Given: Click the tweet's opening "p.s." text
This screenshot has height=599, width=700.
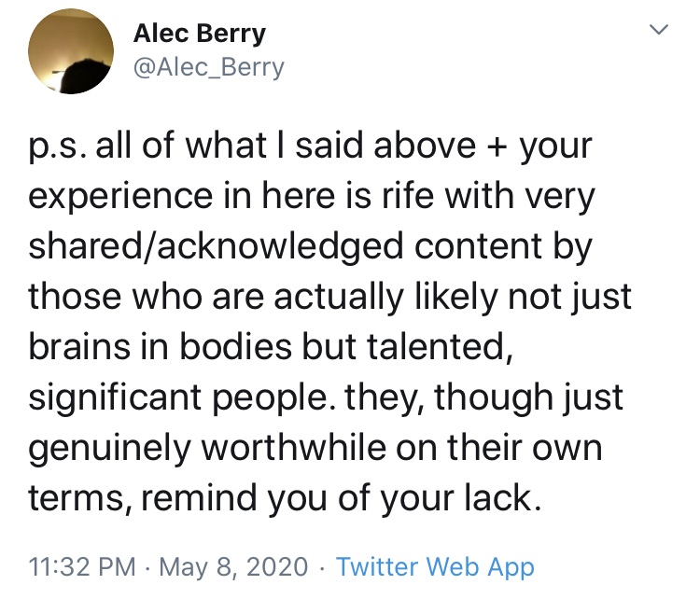Looking at the screenshot, I should [x=56, y=148].
